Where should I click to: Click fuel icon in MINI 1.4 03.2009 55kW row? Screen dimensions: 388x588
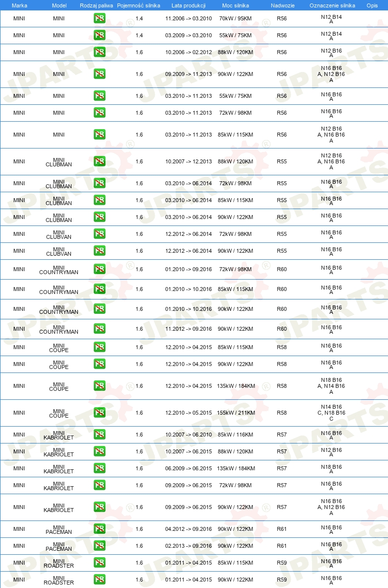(x=99, y=35)
